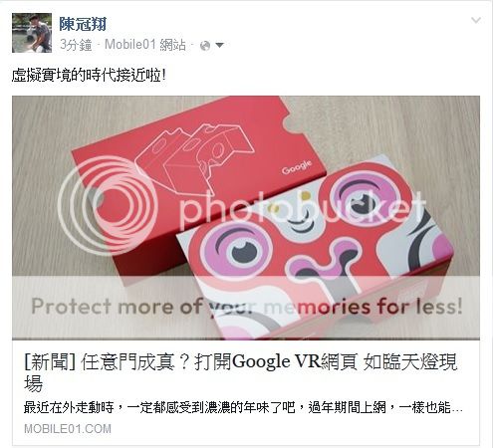Screen dimensions: 493x448
Task: Click the Protect more of your memories banner
Action: pos(246,306)
